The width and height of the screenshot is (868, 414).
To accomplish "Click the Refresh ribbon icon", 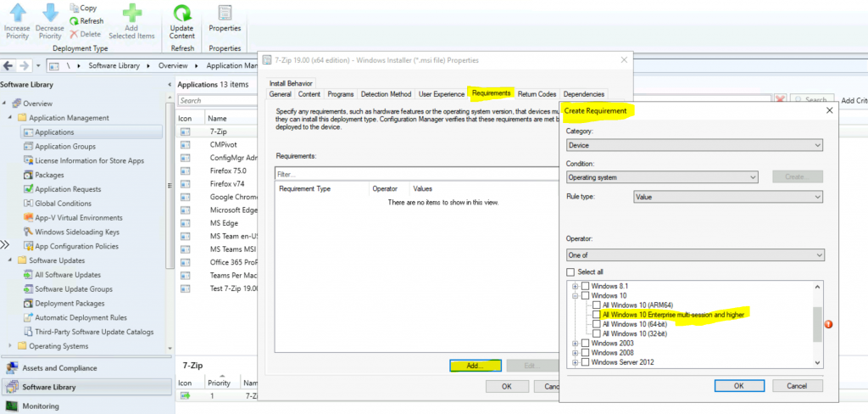I will tap(75, 21).
